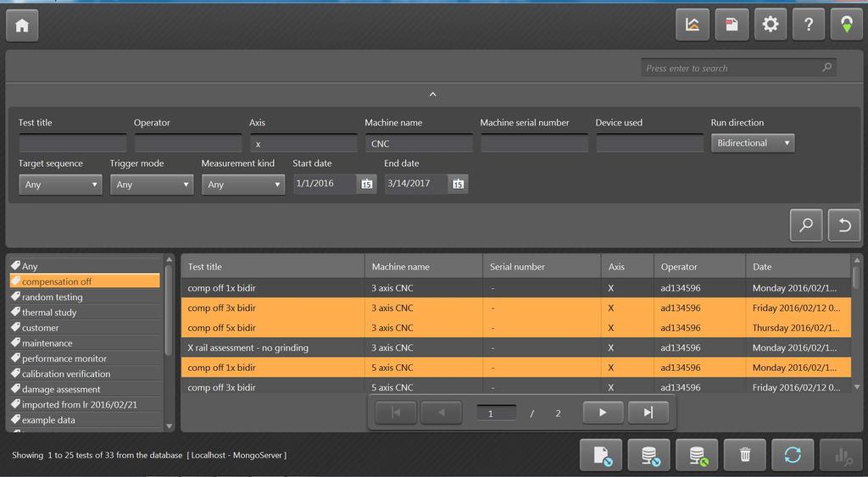Refresh the test list with blue arrows icon

click(793, 456)
